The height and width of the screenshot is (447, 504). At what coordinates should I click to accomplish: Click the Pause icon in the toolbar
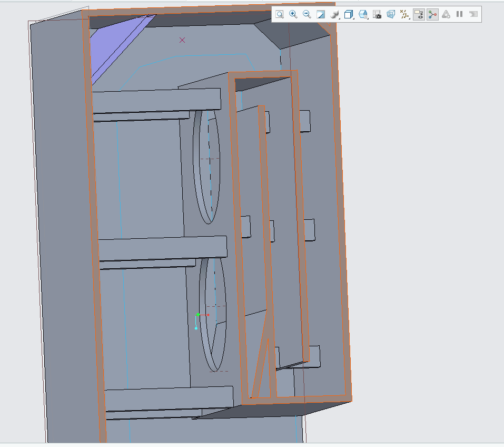(460, 14)
